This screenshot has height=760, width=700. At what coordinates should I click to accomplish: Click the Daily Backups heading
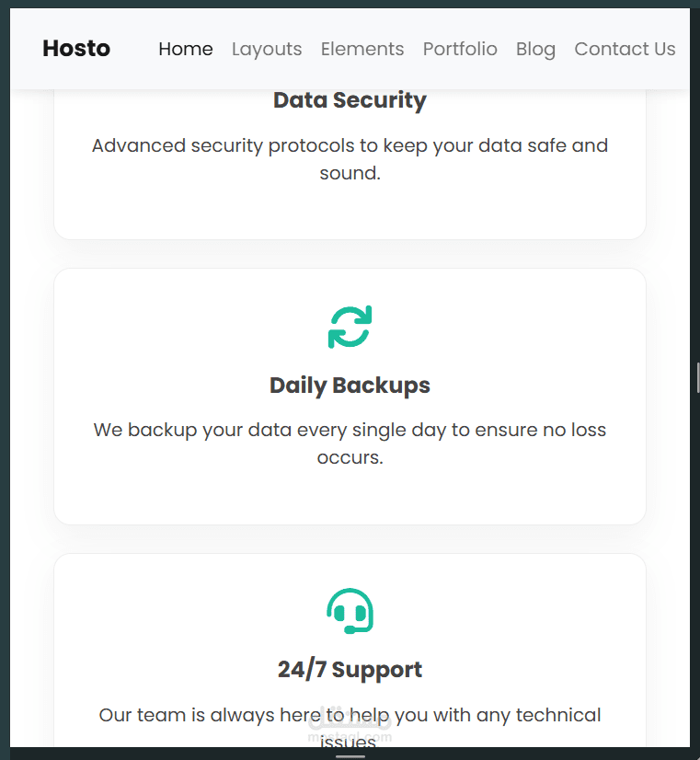coord(350,386)
